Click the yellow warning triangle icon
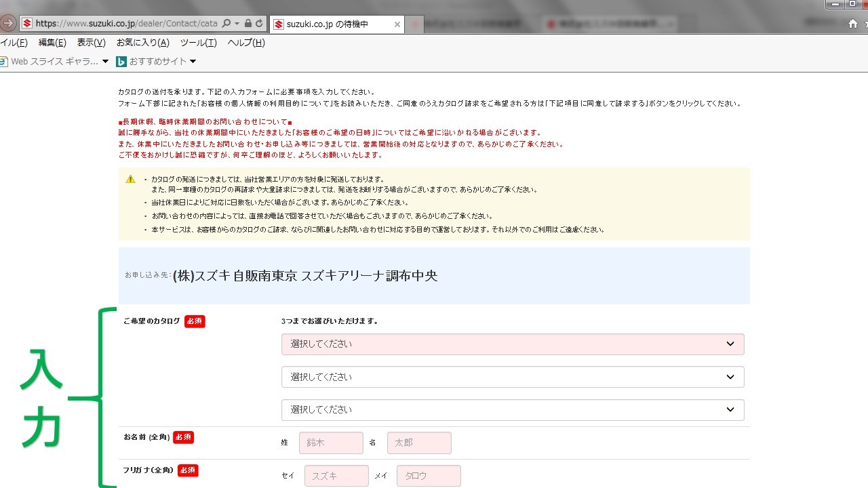 click(x=130, y=179)
